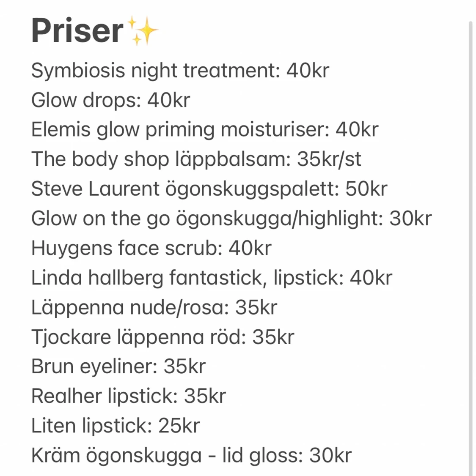Select the Symbiosis night treatment line

point(180,71)
